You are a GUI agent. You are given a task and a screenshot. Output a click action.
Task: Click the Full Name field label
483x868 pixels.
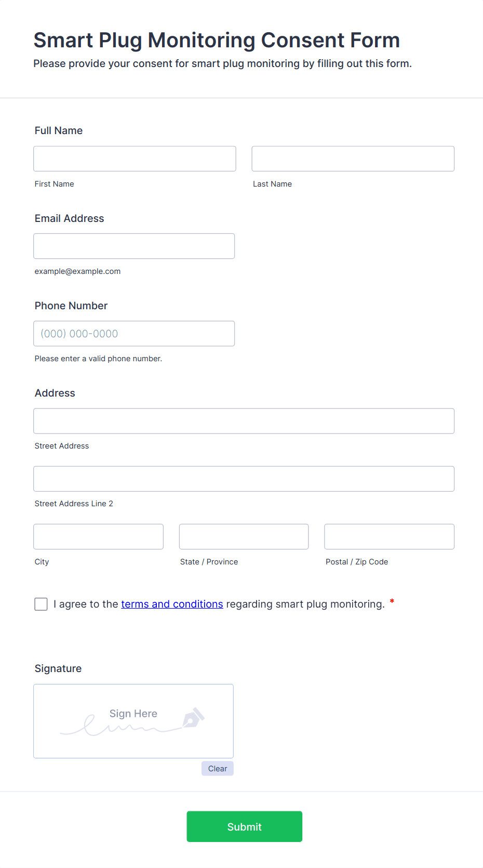click(59, 130)
